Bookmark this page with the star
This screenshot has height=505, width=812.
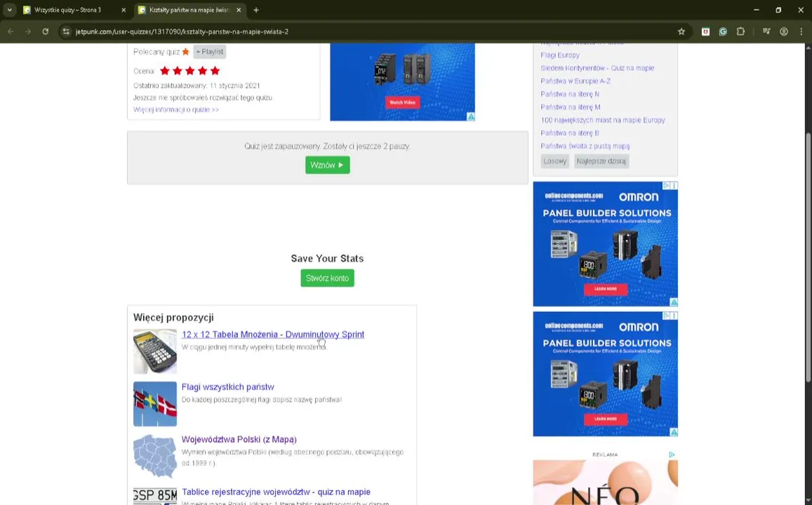(x=681, y=32)
